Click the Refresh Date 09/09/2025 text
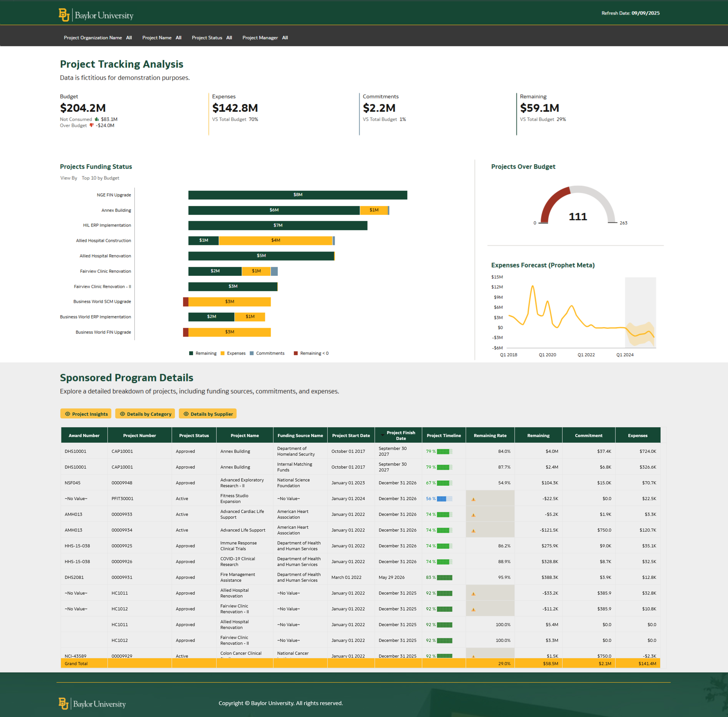 click(x=630, y=13)
